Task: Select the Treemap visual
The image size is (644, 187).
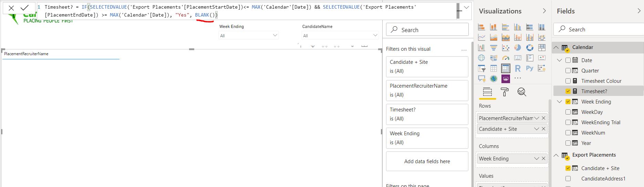Action: (542, 48)
